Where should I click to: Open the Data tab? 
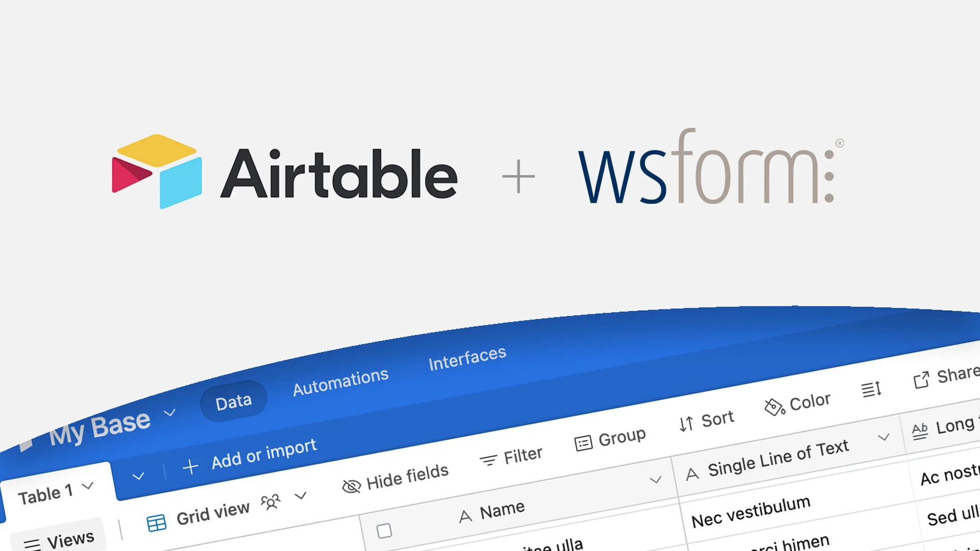(x=233, y=402)
